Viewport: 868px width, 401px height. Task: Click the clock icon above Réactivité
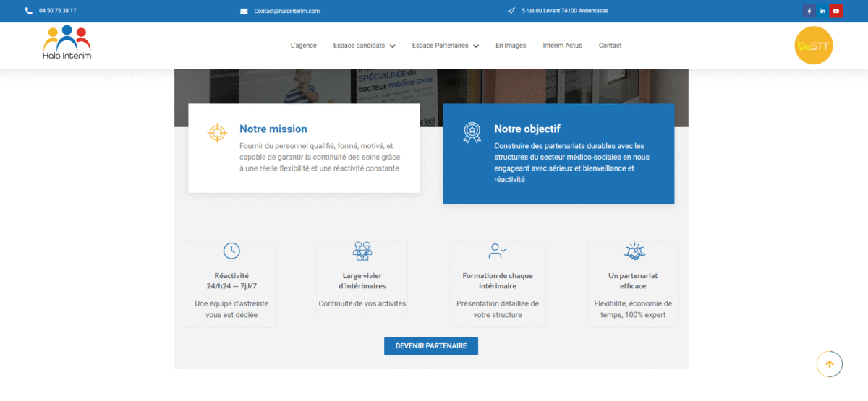click(x=231, y=251)
